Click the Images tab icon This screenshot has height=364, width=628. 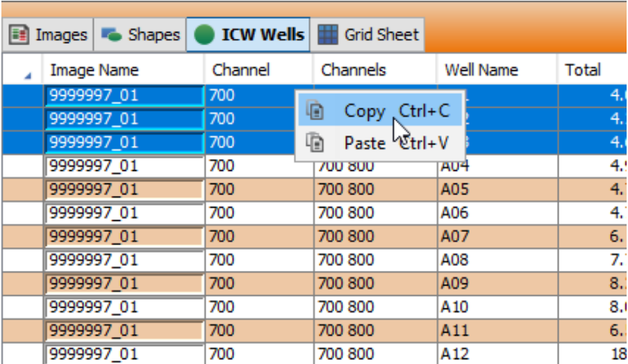(x=19, y=35)
